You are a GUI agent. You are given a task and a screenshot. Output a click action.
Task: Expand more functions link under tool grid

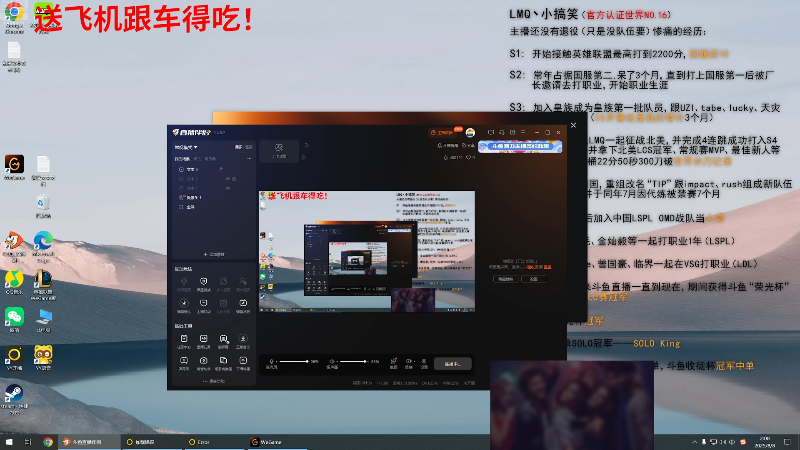[214, 381]
